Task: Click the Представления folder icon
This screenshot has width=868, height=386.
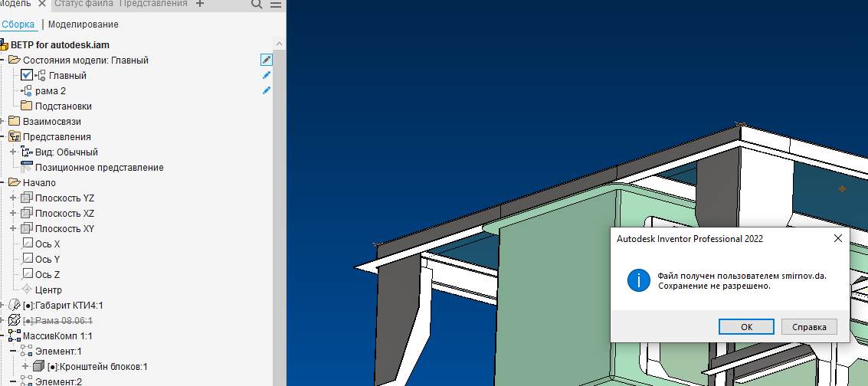Action: coord(15,136)
